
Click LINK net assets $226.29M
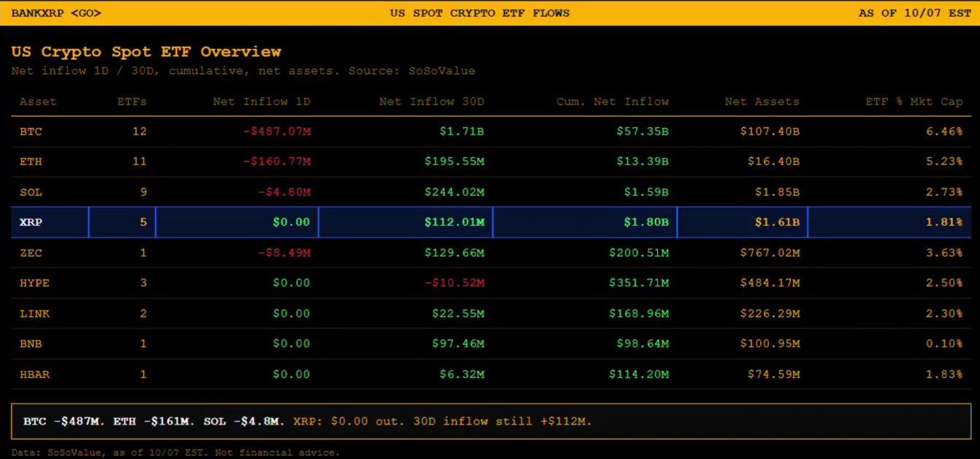769,314
